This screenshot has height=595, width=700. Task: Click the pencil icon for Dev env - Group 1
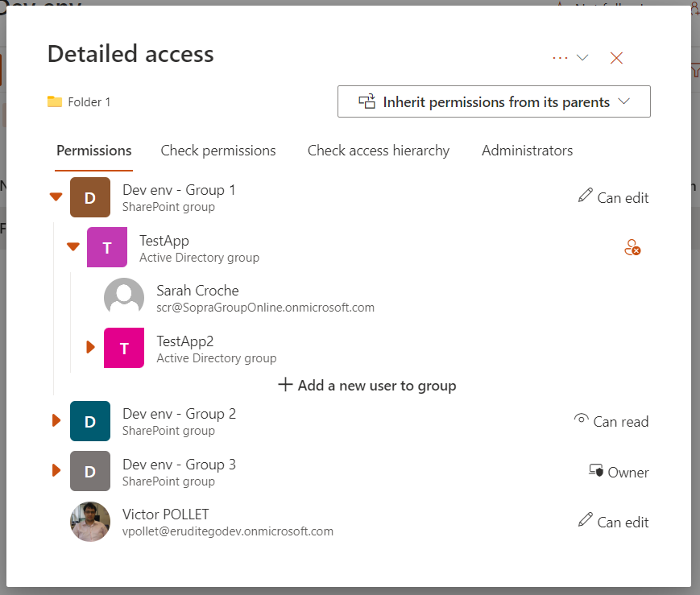click(x=586, y=196)
